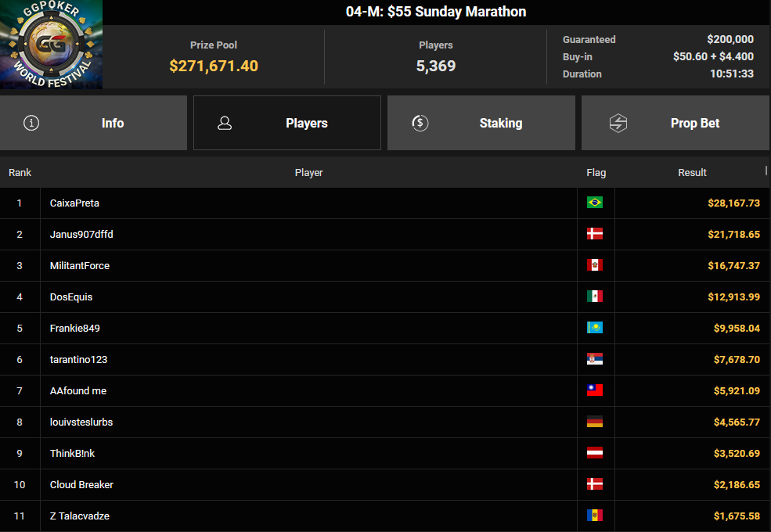
Task: Click the Peru flag for MilitantForce
Action: (x=594, y=265)
